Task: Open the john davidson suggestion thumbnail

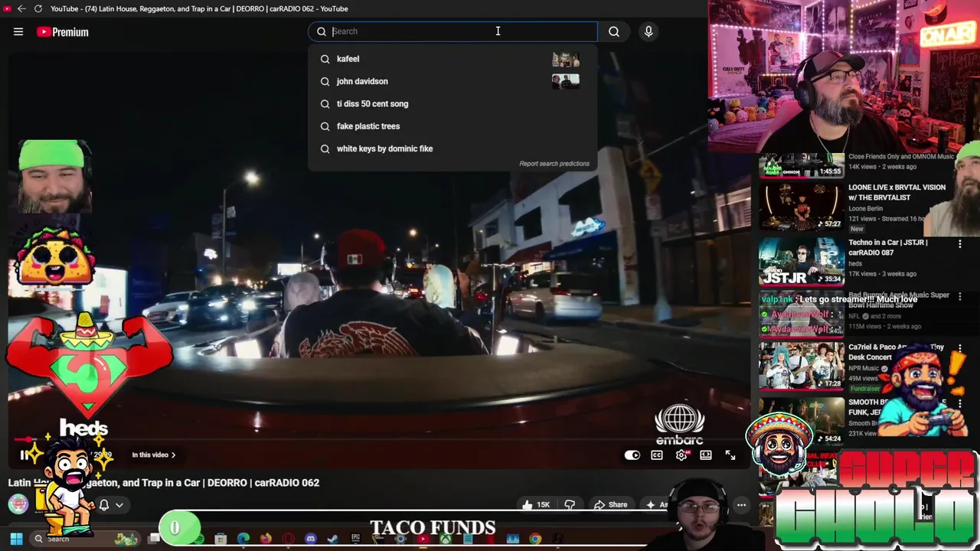Action: point(566,81)
